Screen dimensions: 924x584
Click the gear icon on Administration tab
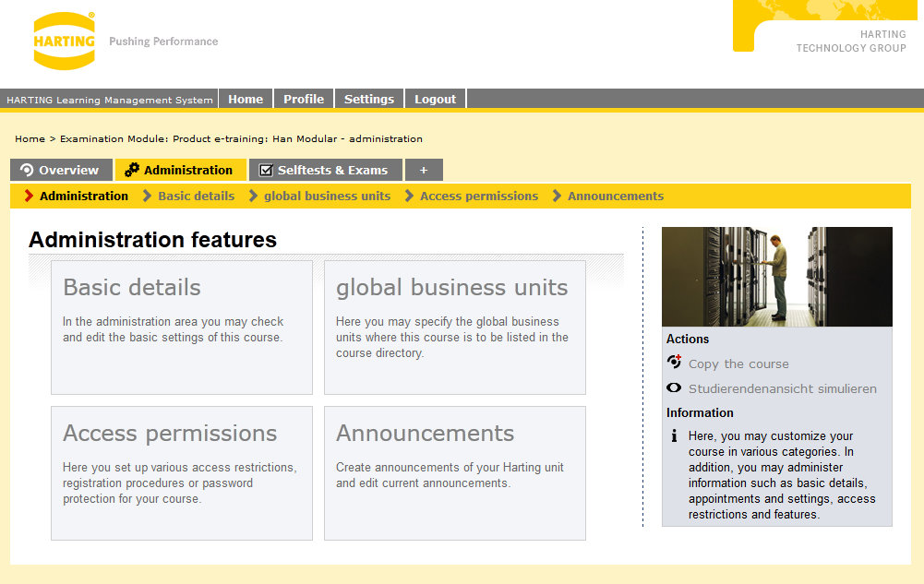132,170
